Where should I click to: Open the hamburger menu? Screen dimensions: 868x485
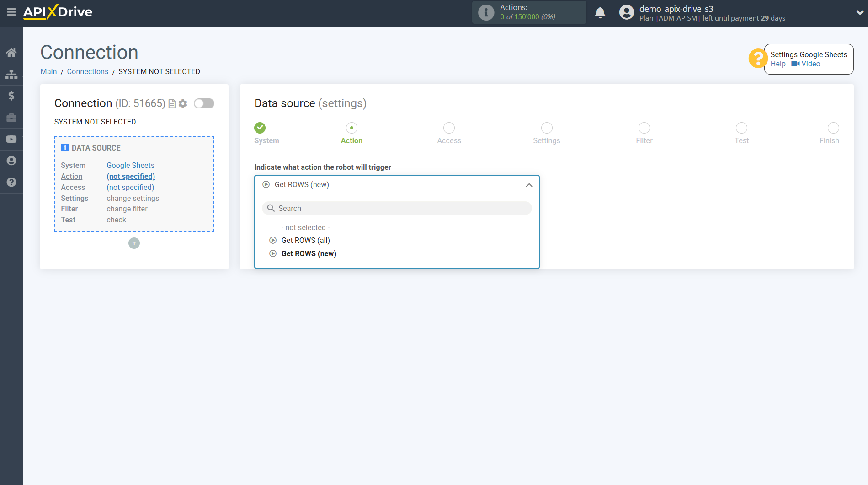[11, 12]
